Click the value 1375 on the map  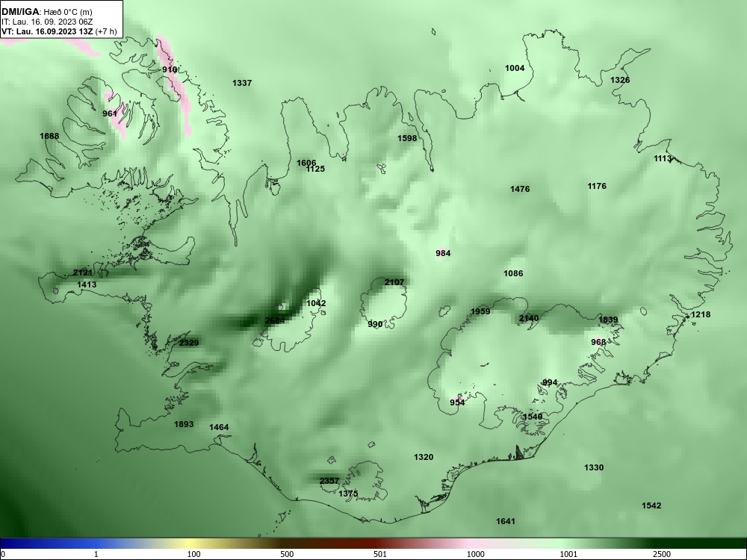pos(348,494)
